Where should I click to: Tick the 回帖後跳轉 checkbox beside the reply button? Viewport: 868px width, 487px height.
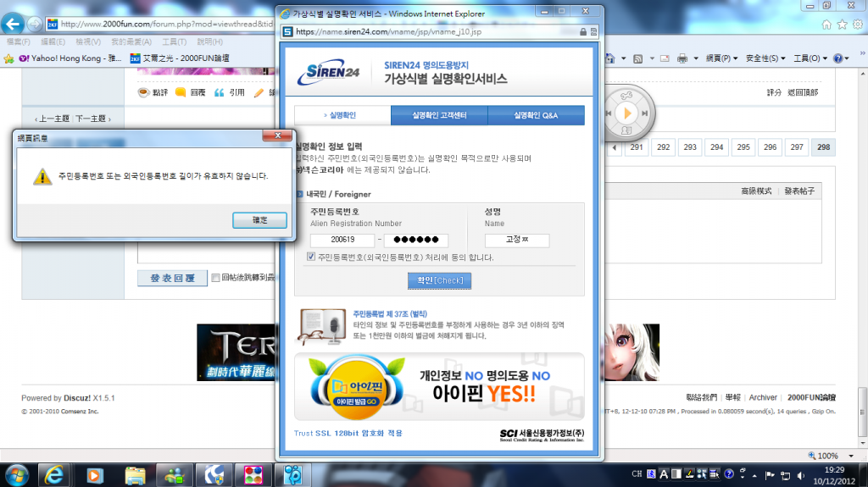[x=216, y=278]
